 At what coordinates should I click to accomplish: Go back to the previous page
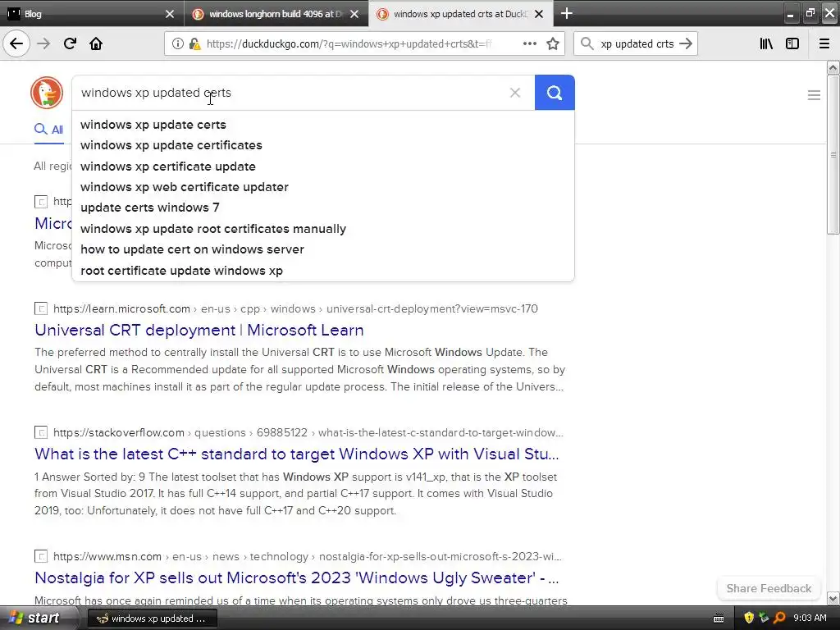click(x=16, y=43)
